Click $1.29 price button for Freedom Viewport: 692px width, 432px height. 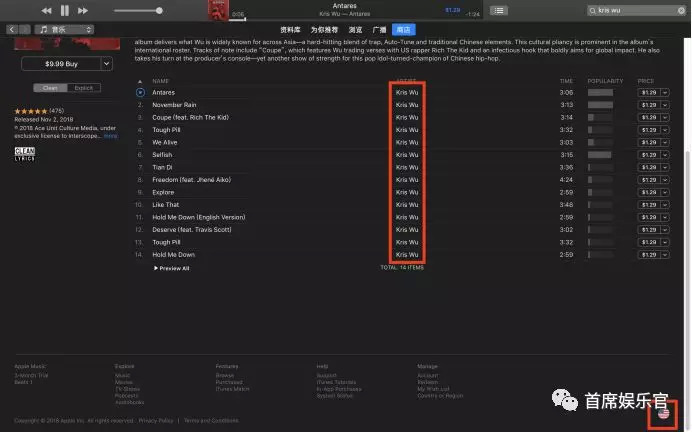(x=649, y=180)
